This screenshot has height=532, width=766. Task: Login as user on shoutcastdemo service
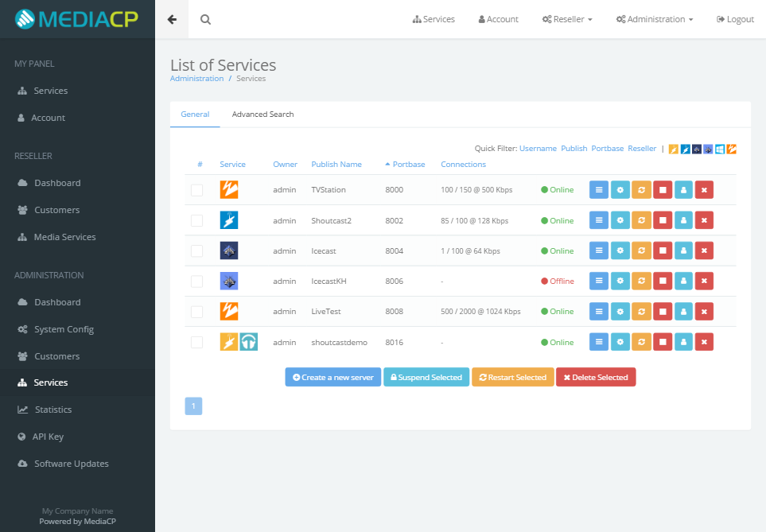(x=683, y=342)
